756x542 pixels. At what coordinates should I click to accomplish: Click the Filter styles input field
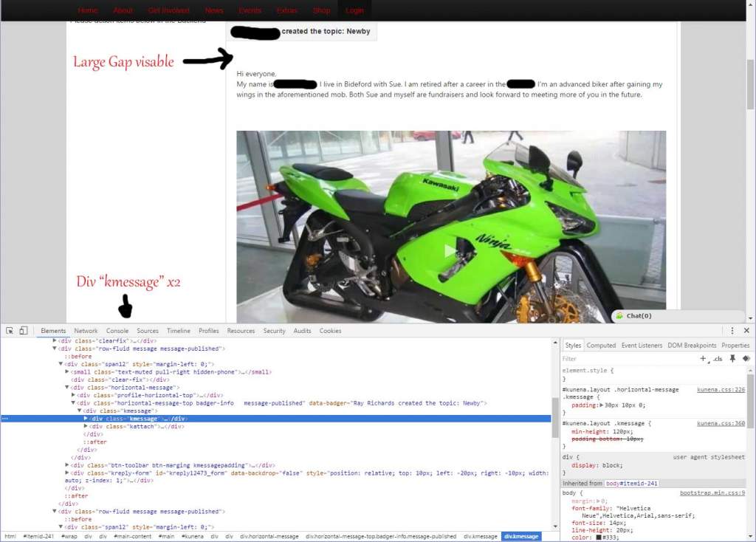click(x=627, y=359)
